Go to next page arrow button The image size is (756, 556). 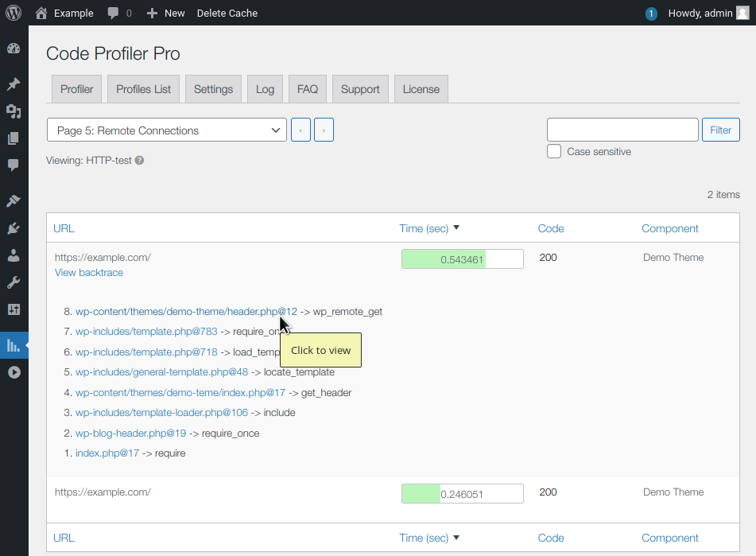tap(324, 130)
